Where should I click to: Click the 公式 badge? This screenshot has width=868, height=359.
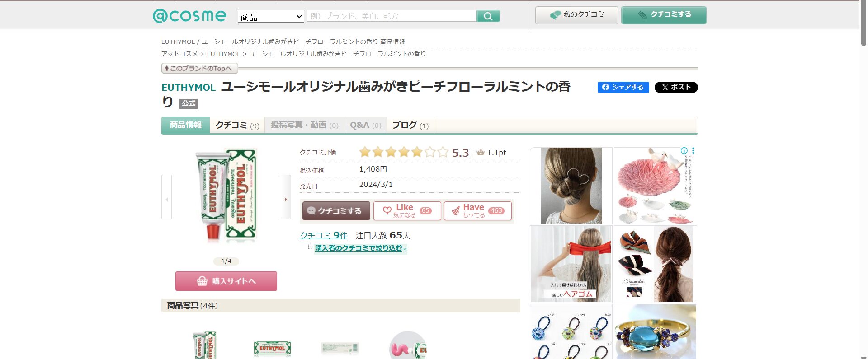click(189, 103)
